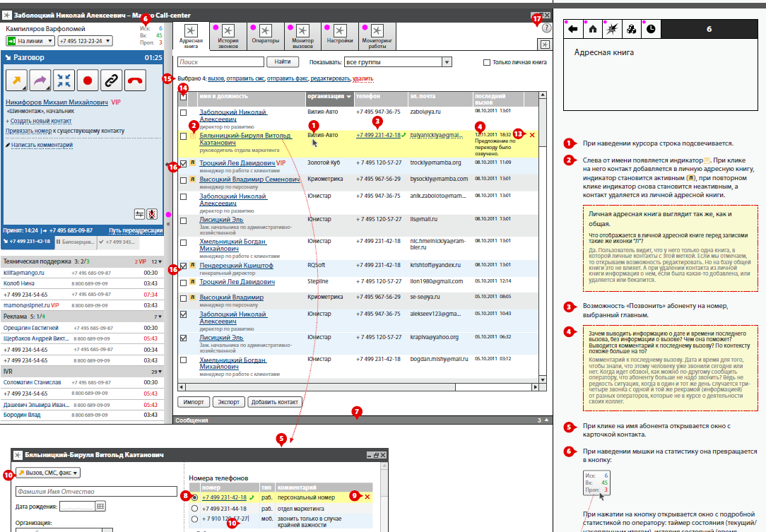Click the Исх/Вх/Проп statistics block
766x532 pixels.
pos(151,35)
